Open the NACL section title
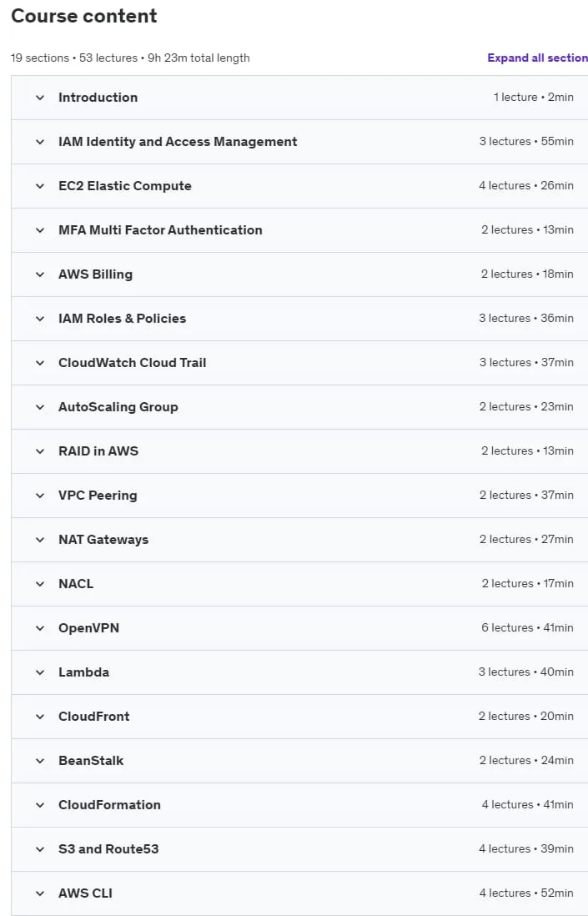The height and width of the screenshot is (916, 588). [76, 584]
